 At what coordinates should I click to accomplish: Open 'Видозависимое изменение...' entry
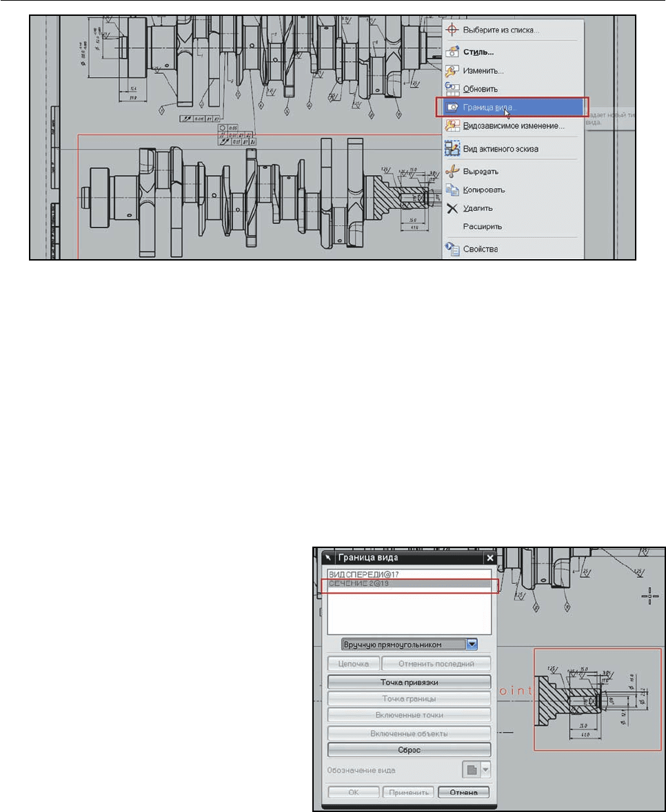click(x=513, y=126)
